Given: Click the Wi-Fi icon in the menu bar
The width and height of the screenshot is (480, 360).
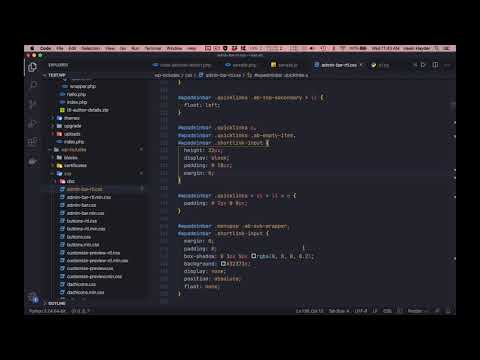Looking at the screenshot, I should click(x=342, y=48).
